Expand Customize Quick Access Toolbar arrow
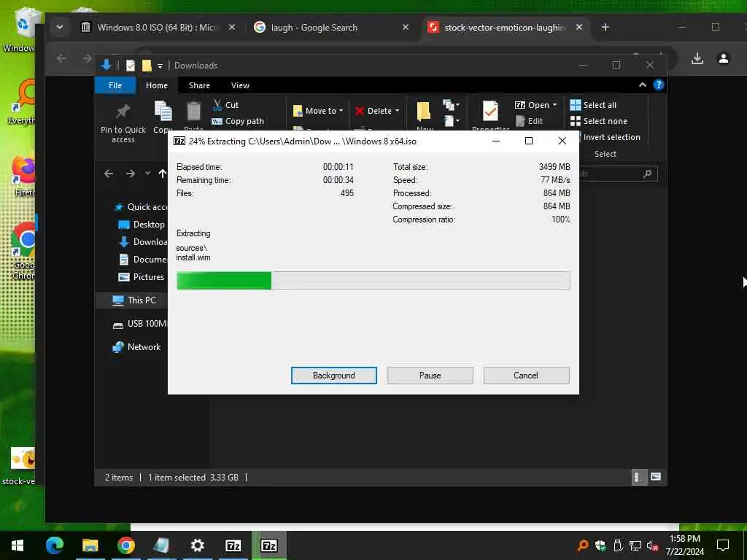The height and width of the screenshot is (560, 747). tap(160, 66)
